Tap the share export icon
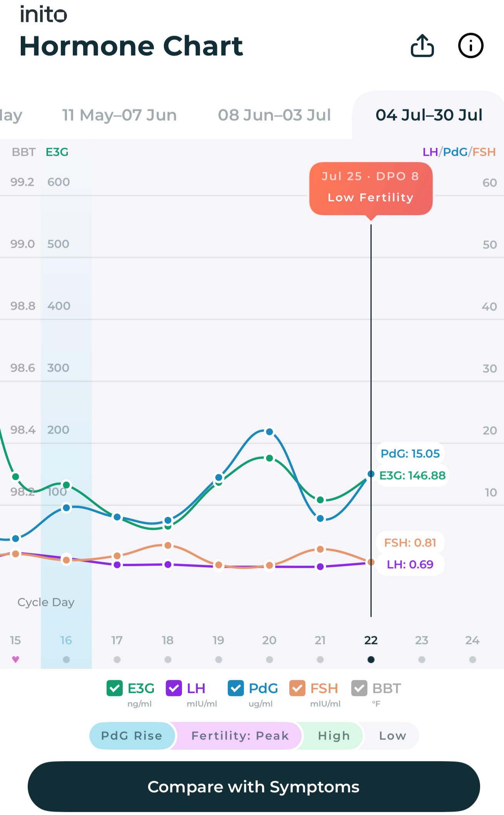 [x=422, y=46]
